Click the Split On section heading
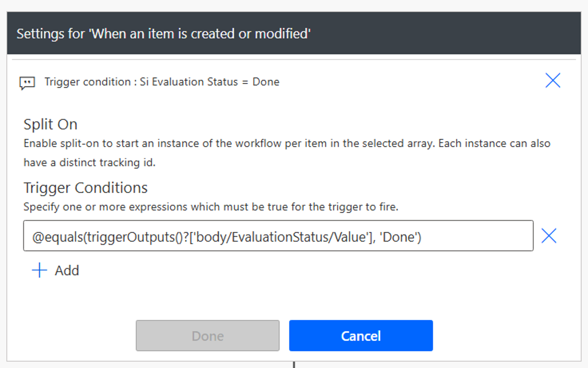588x368 pixels. tap(50, 124)
